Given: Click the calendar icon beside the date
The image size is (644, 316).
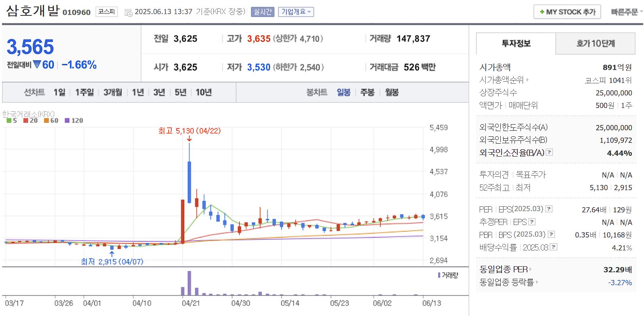Looking at the screenshot, I should (x=128, y=13).
